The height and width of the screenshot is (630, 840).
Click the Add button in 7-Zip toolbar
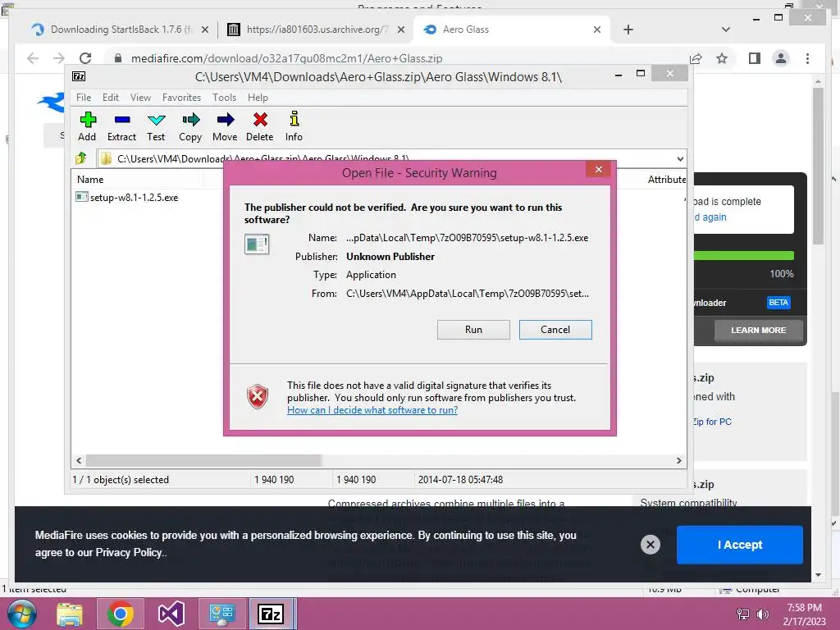[87, 126]
